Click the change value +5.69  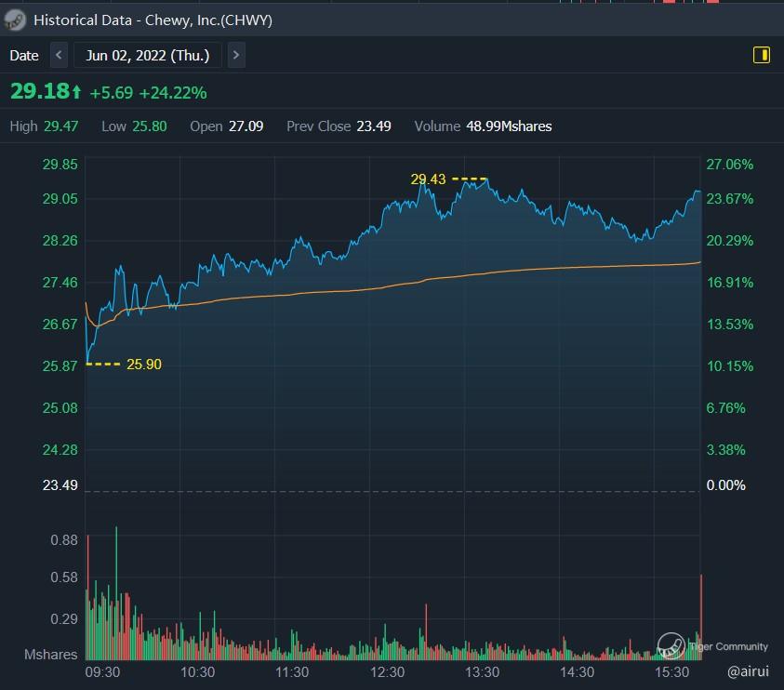[112, 93]
